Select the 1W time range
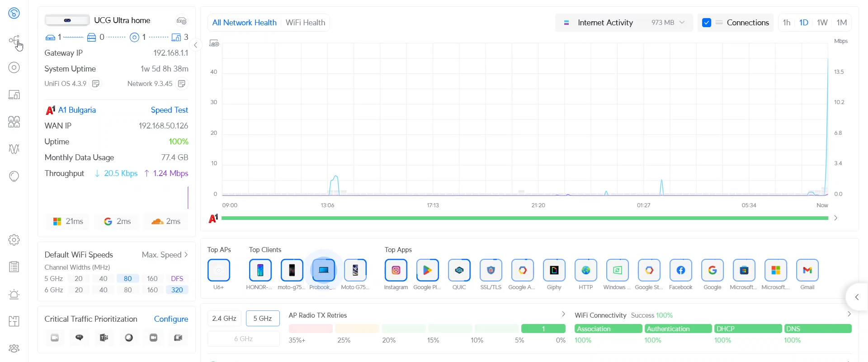This screenshot has height=362, width=868. point(822,23)
